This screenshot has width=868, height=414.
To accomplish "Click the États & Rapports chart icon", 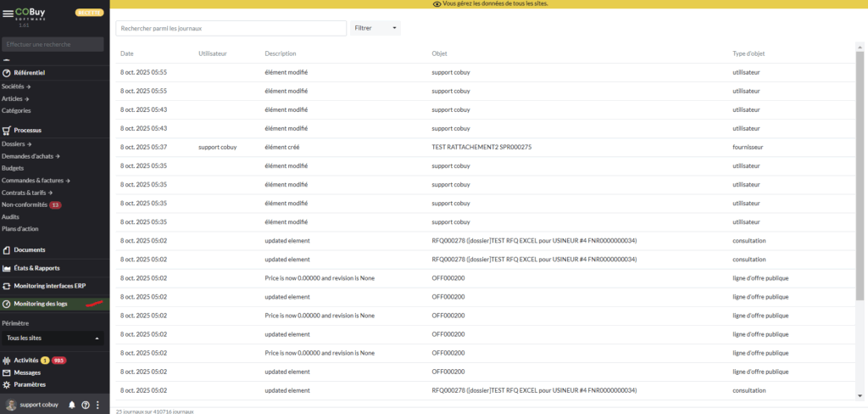I will coord(7,268).
